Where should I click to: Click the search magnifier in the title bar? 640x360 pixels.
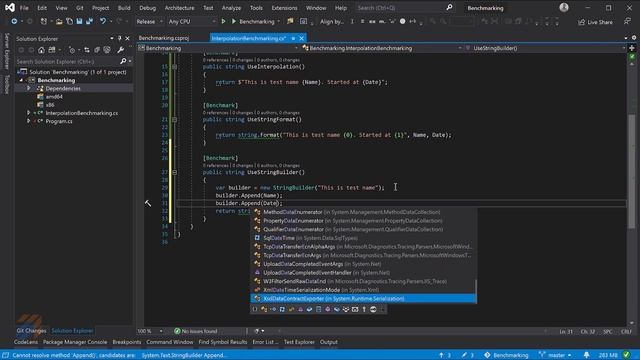tap(449, 7)
